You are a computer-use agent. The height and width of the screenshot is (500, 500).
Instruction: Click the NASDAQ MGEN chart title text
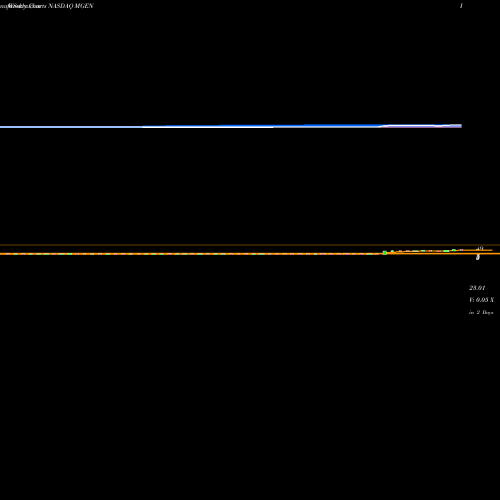tap(70, 6)
